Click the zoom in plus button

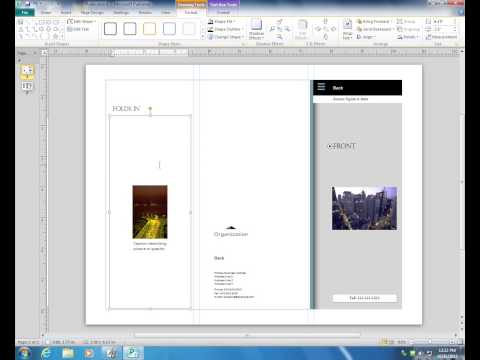tap(452, 342)
